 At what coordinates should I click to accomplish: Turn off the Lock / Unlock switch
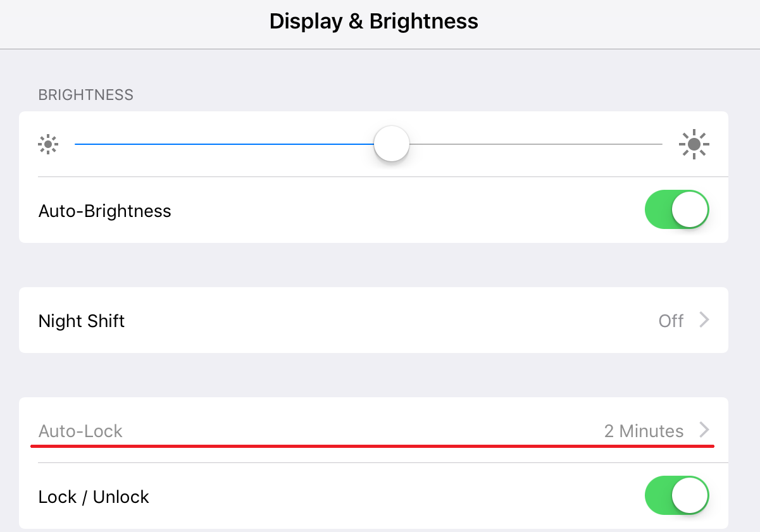pos(677,495)
